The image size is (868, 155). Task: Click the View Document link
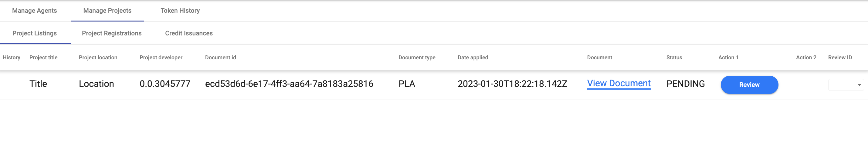click(619, 83)
